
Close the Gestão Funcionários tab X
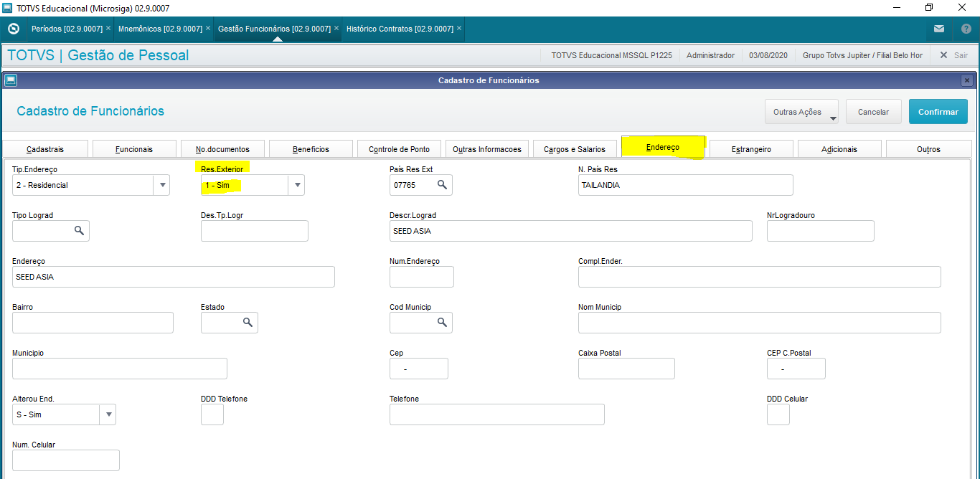(336, 29)
